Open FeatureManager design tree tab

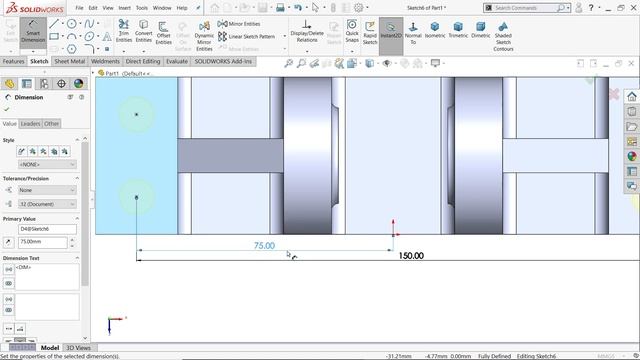tap(9, 84)
